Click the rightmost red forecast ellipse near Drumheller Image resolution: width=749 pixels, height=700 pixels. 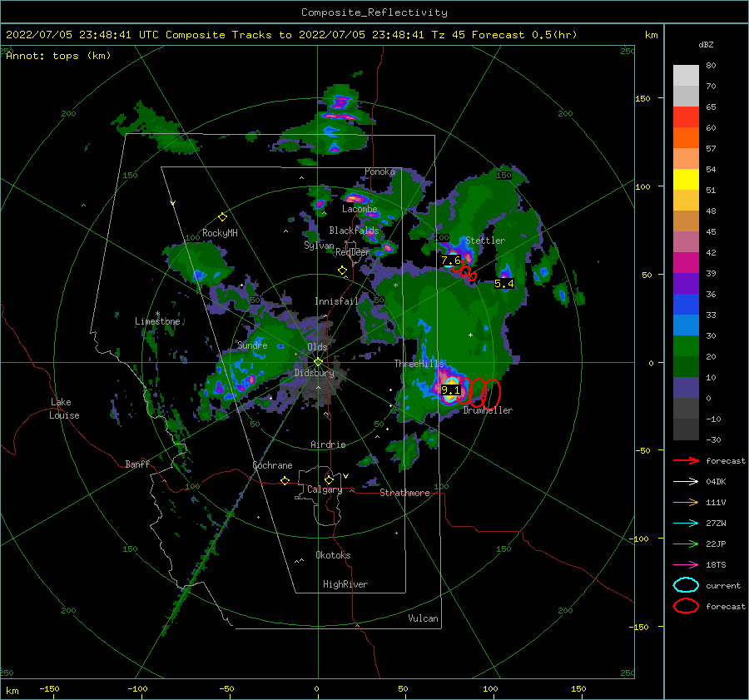tap(493, 393)
